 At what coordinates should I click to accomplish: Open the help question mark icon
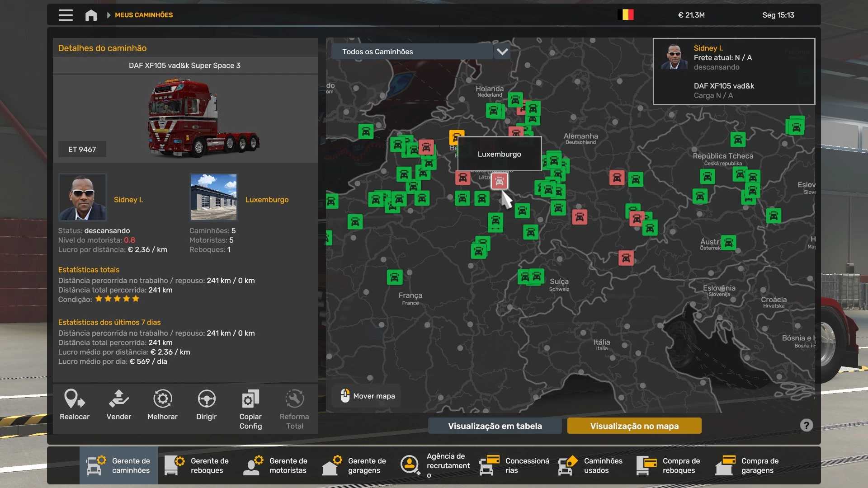click(x=806, y=425)
